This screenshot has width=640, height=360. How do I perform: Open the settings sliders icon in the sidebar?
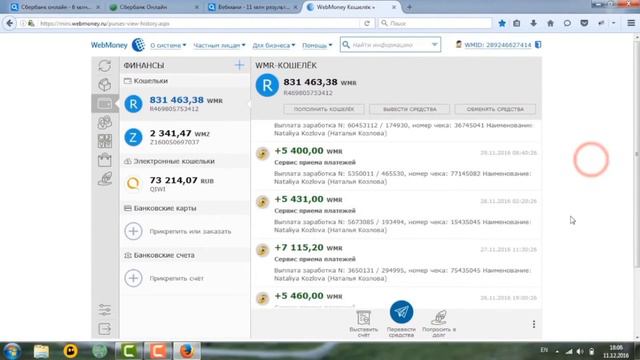(104, 310)
